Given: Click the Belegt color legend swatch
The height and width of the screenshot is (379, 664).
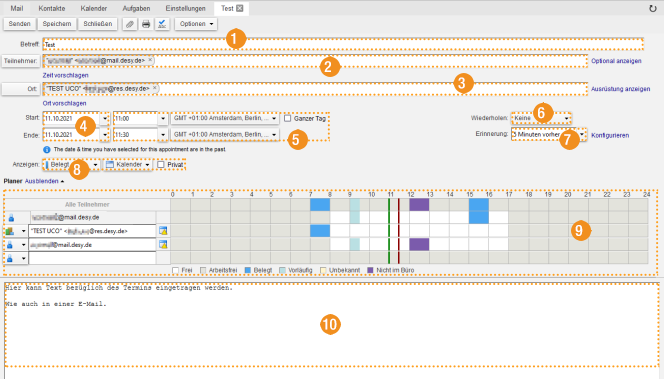Looking at the screenshot, I should (x=248, y=270).
